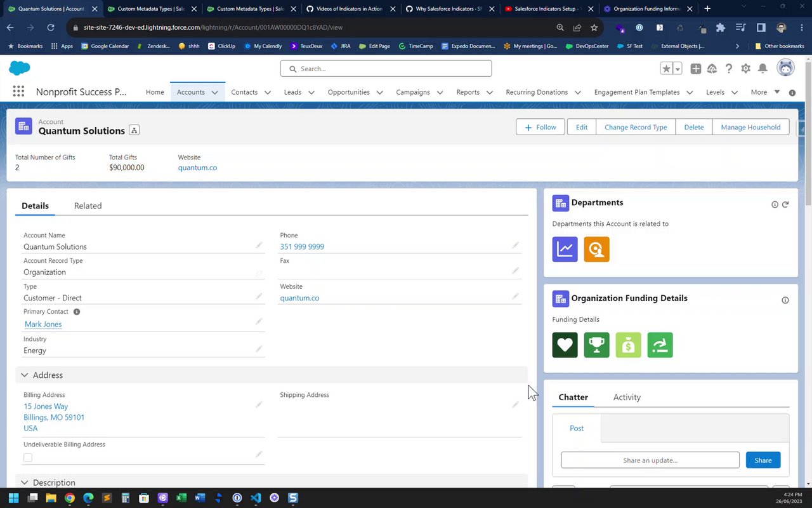
Task: View account hierarchy icon next to Quantum Solutions
Action: pos(134,130)
